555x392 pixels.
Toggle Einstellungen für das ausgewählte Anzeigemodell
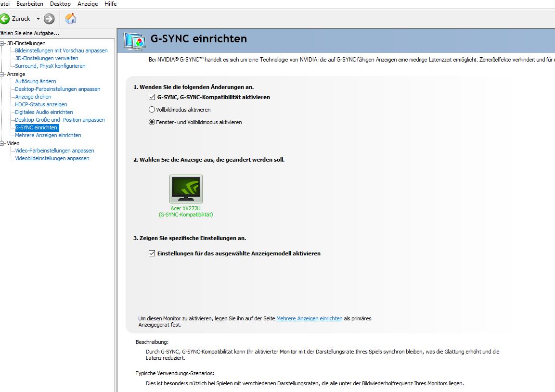[x=152, y=253]
